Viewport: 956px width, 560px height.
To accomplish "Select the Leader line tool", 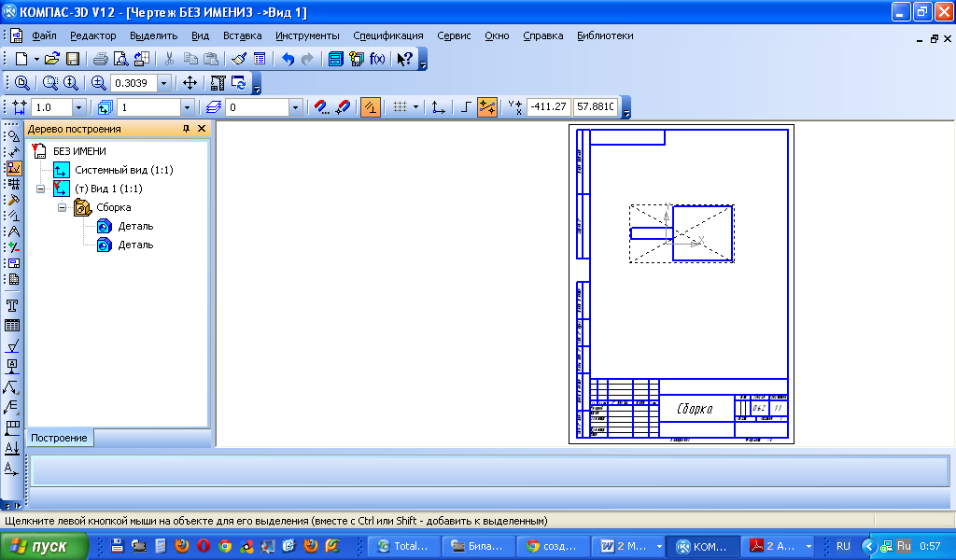I will coord(12,386).
